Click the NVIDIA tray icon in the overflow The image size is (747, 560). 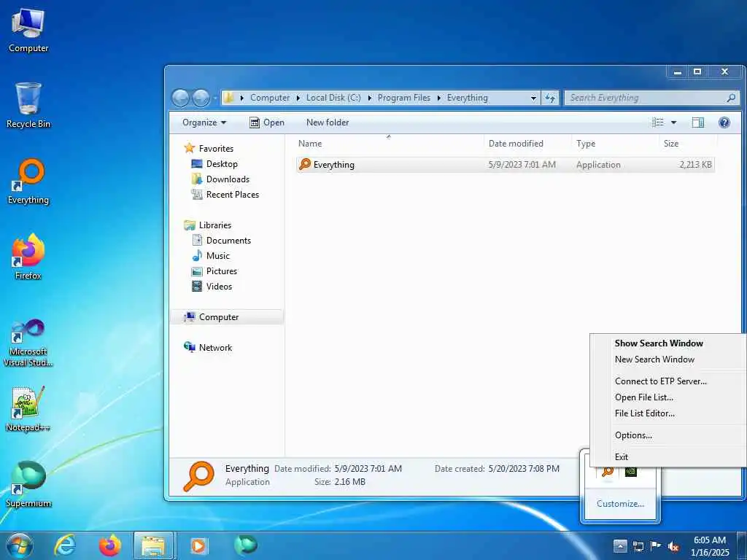click(631, 472)
